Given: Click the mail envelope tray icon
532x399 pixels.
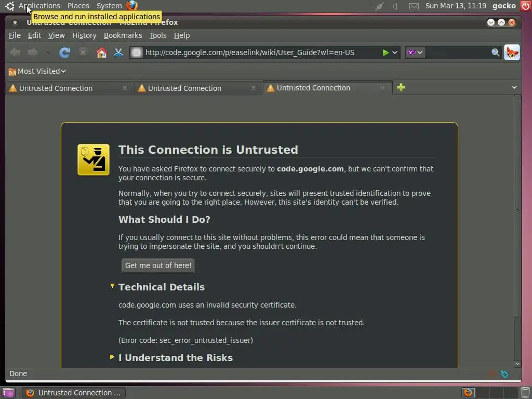Looking at the screenshot, I should click(x=414, y=6).
